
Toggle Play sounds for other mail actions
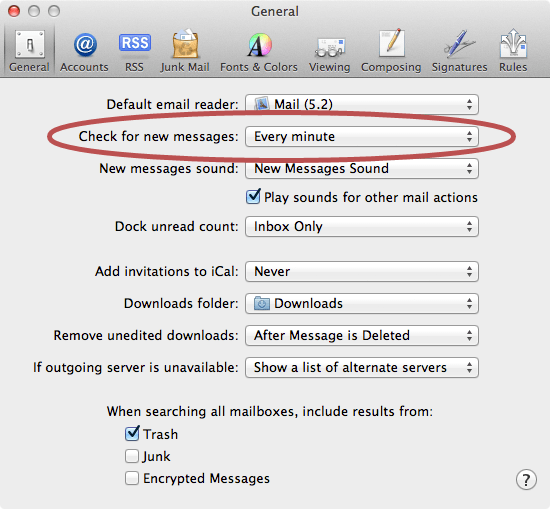[253, 197]
